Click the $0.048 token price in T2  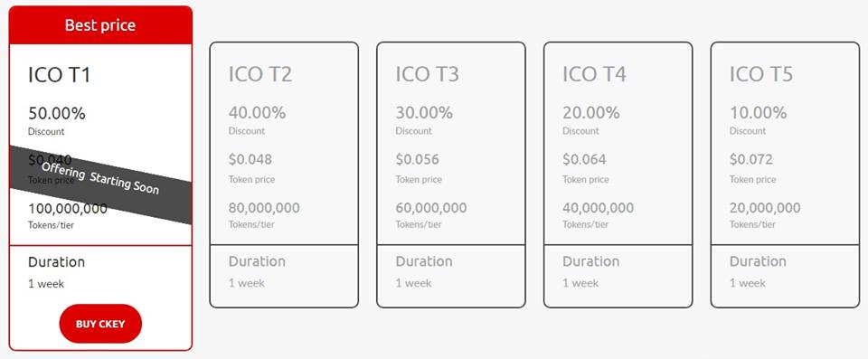[250, 159]
